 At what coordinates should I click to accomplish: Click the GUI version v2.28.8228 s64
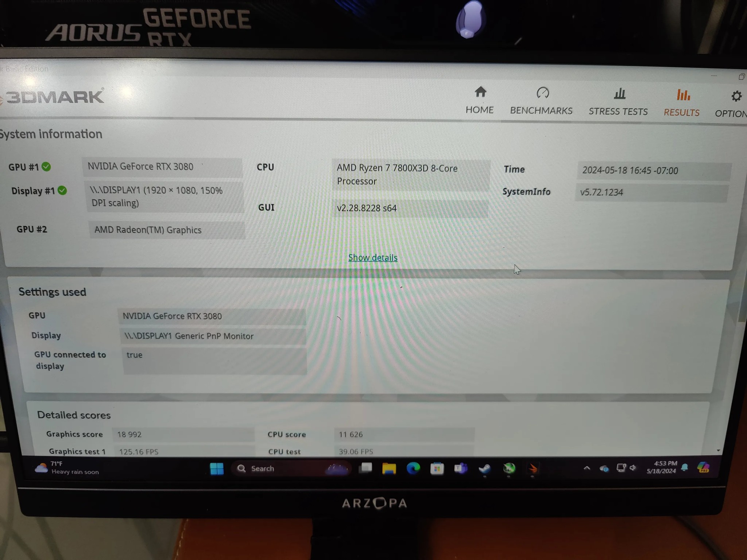pos(410,208)
